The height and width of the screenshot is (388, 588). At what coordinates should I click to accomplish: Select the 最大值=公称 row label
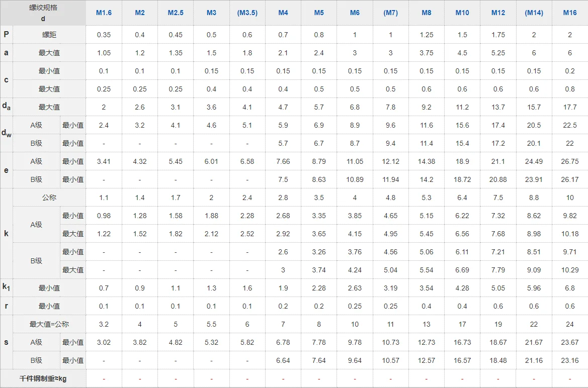49,324
